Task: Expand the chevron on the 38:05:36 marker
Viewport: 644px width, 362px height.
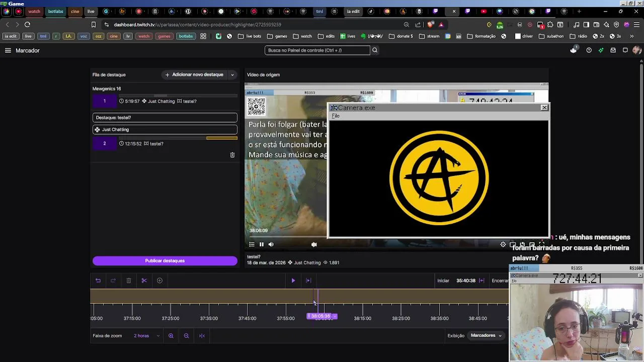Action: pyautogui.click(x=334, y=316)
